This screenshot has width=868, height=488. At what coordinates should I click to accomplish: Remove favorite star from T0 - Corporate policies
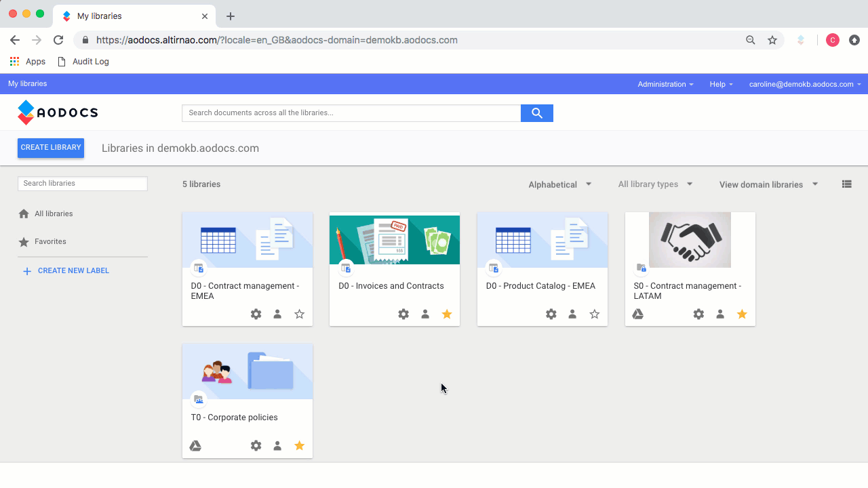299,446
